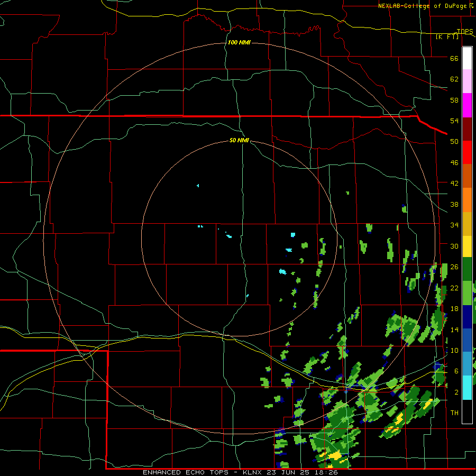Click the 22 value on the legend
This screenshot has width=476, height=476.
tap(454, 288)
